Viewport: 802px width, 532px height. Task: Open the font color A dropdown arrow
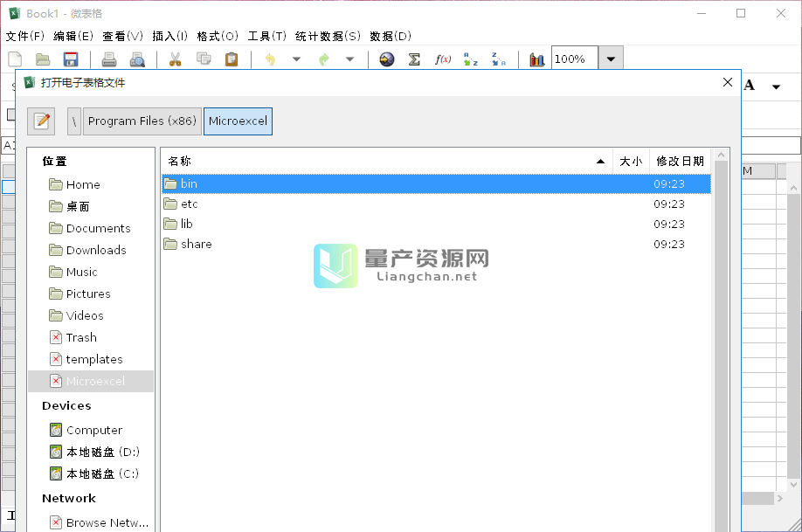776,86
